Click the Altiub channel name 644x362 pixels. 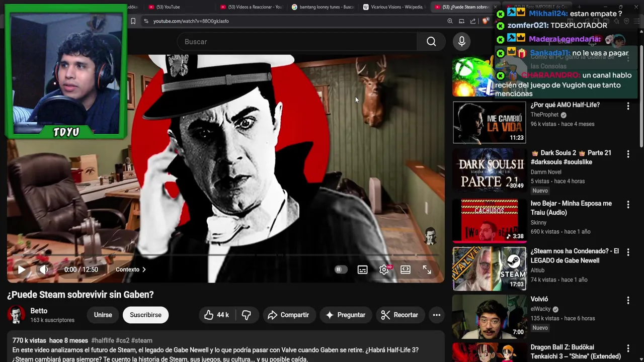(x=537, y=270)
